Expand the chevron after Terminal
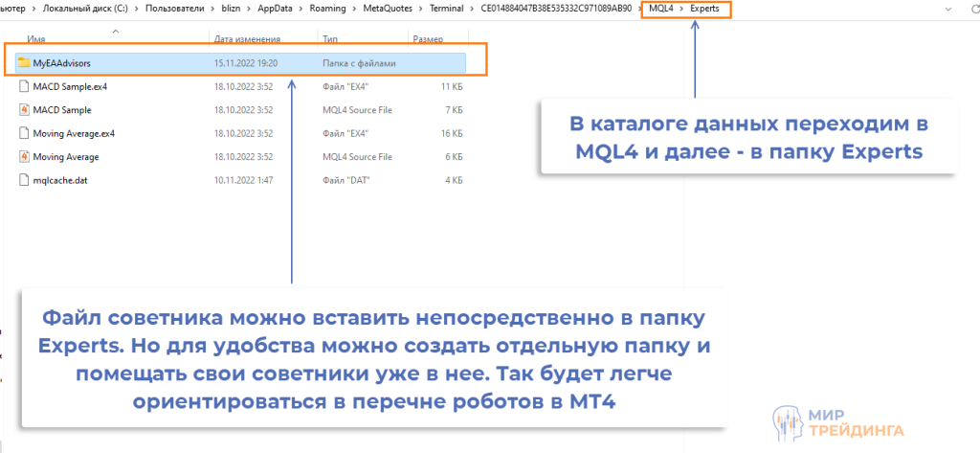Viewport: 980px width, 453px height. 471,9
